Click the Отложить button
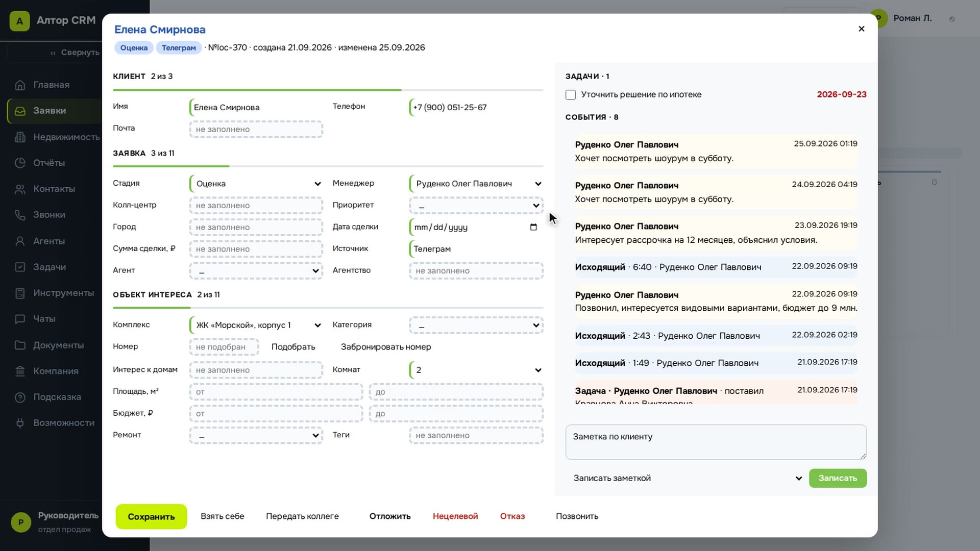Image resolution: width=980 pixels, height=551 pixels. click(x=390, y=516)
